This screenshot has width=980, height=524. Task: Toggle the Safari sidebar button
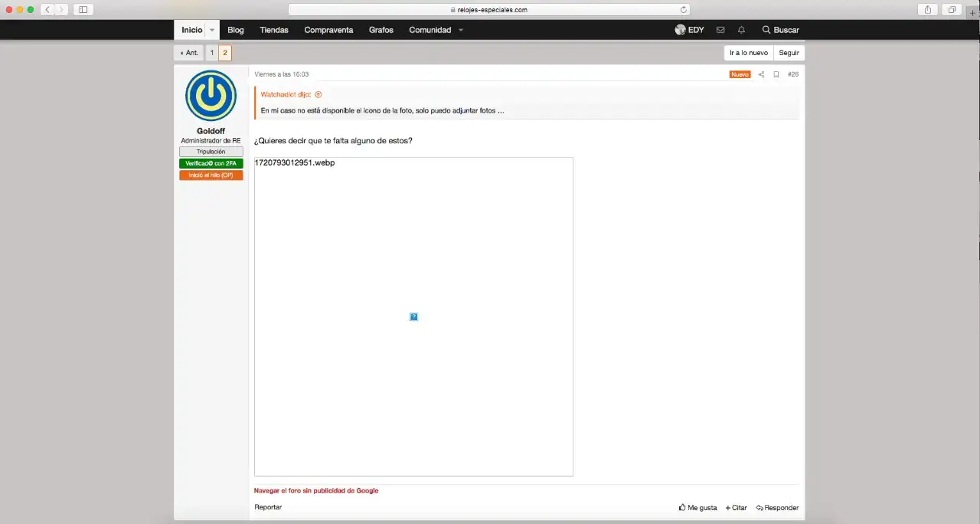[83, 9]
